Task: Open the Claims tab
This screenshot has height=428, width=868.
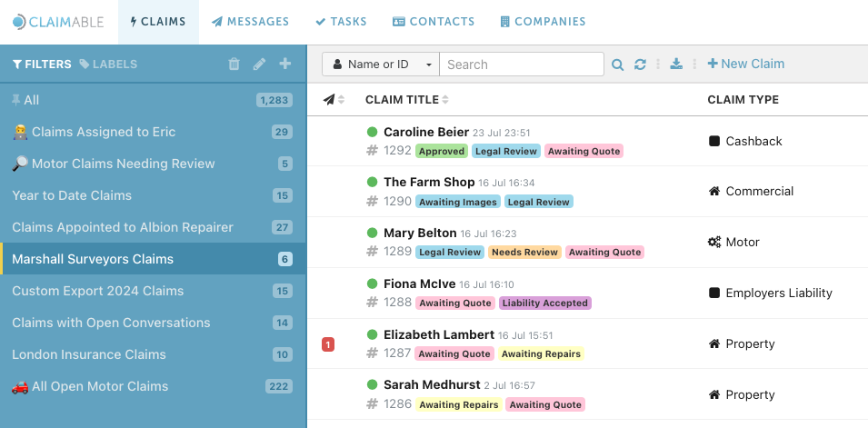Action: pos(158,22)
